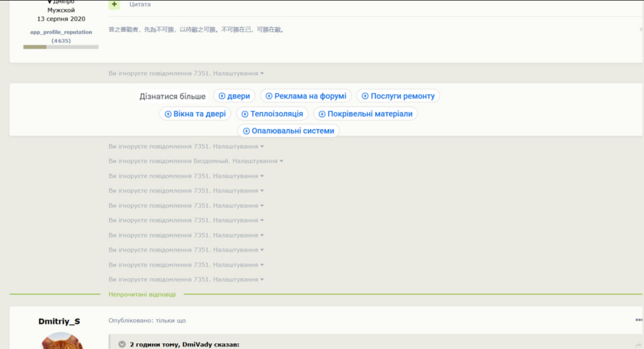
Task: Click the go-to-quoted-post arrow icon
Action: pyautogui.click(x=638, y=345)
